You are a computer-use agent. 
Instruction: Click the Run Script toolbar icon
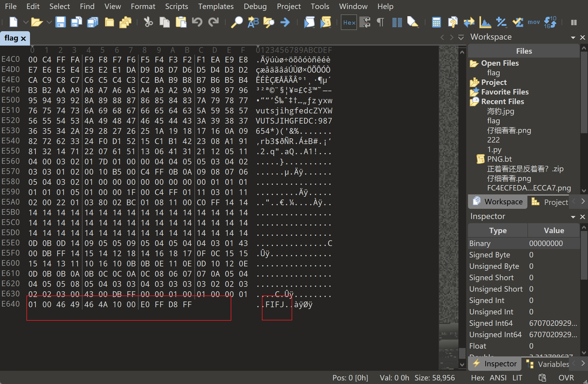(x=309, y=22)
